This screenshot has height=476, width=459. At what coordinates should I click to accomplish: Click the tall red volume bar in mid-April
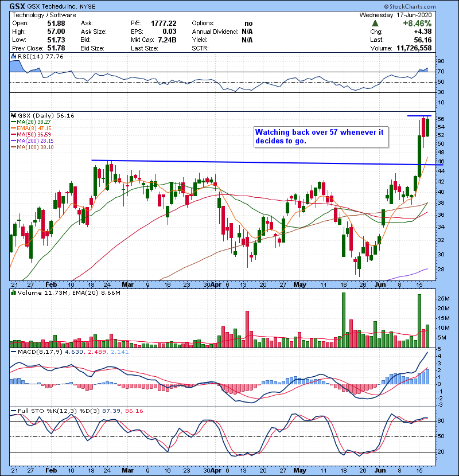[x=247, y=329]
